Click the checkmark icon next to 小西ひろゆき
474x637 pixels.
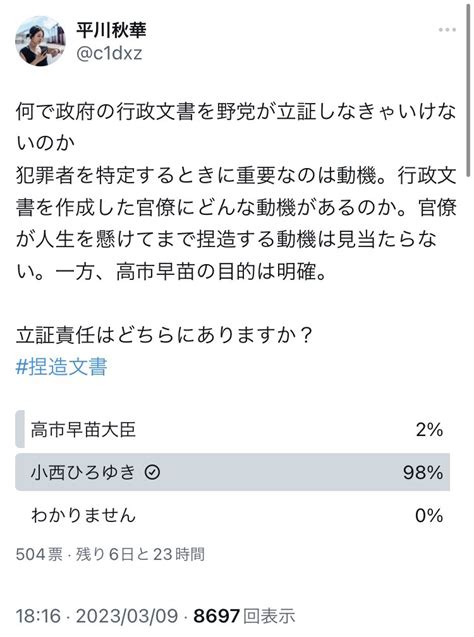pos(152,472)
